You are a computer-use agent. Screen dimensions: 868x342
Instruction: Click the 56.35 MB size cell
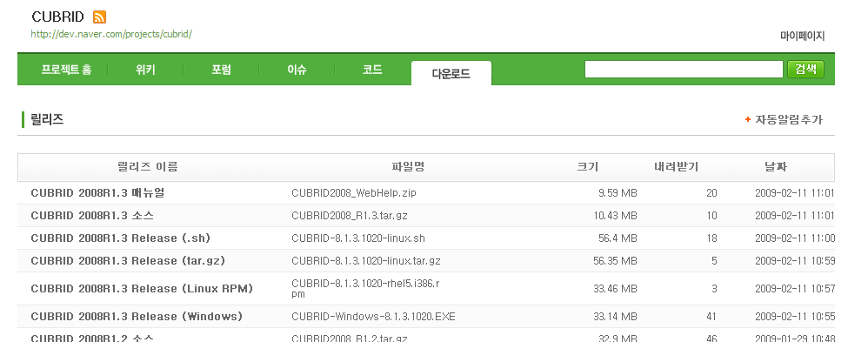615,260
